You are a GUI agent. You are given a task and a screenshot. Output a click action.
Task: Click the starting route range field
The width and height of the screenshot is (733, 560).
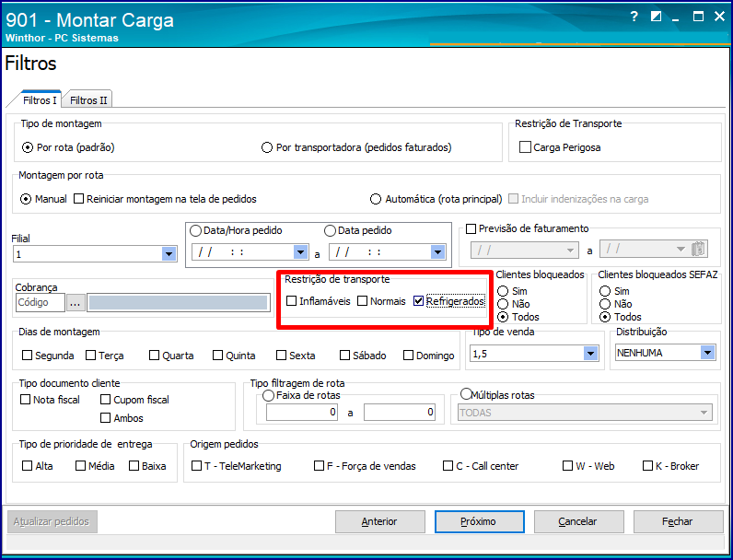[x=302, y=413]
